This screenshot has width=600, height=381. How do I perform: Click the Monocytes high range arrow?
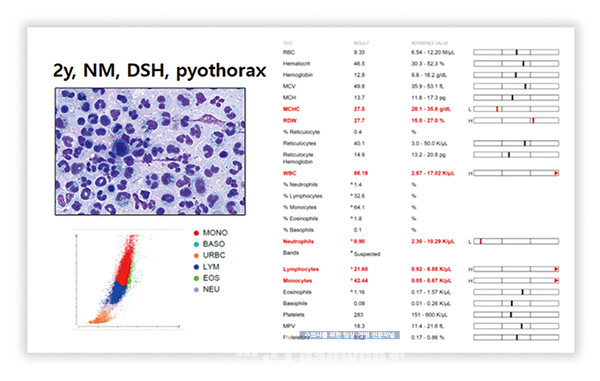click(556, 281)
